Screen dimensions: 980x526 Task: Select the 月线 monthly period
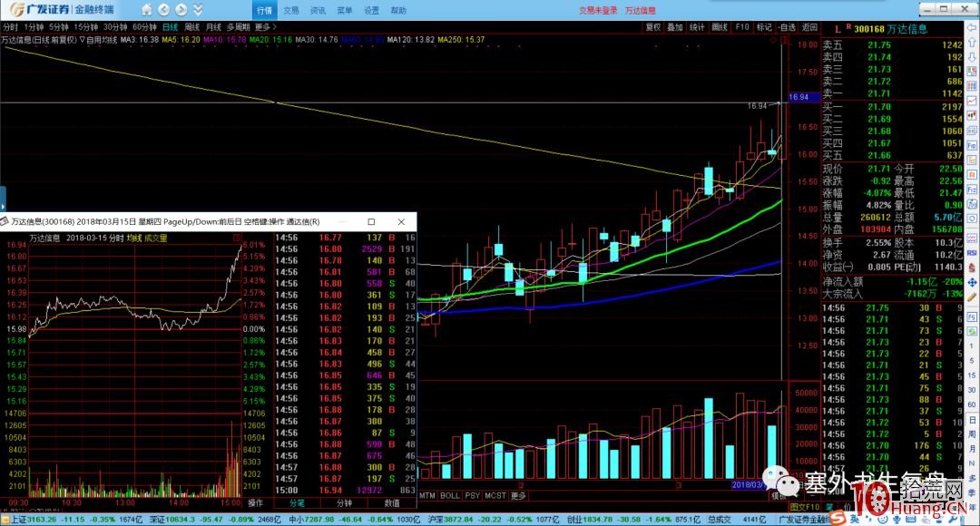click(214, 27)
